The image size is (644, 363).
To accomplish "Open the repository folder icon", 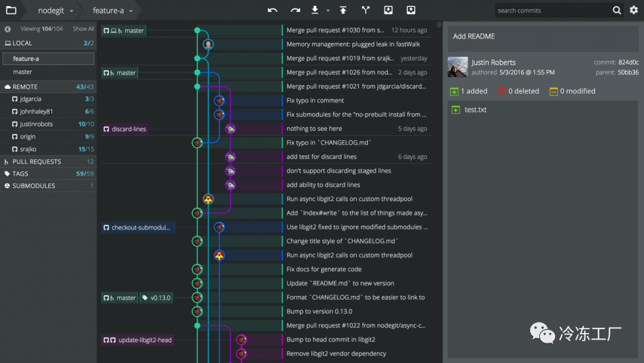I will pos(11,10).
